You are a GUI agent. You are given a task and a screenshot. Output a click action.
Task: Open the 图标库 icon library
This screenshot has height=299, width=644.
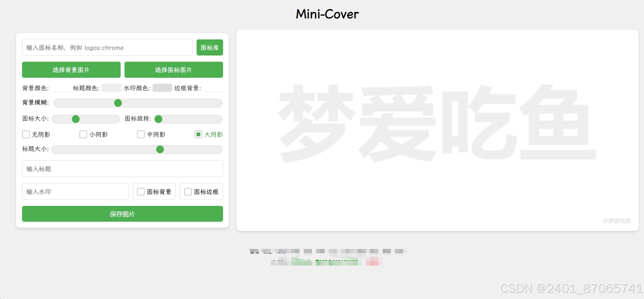pos(210,47)
